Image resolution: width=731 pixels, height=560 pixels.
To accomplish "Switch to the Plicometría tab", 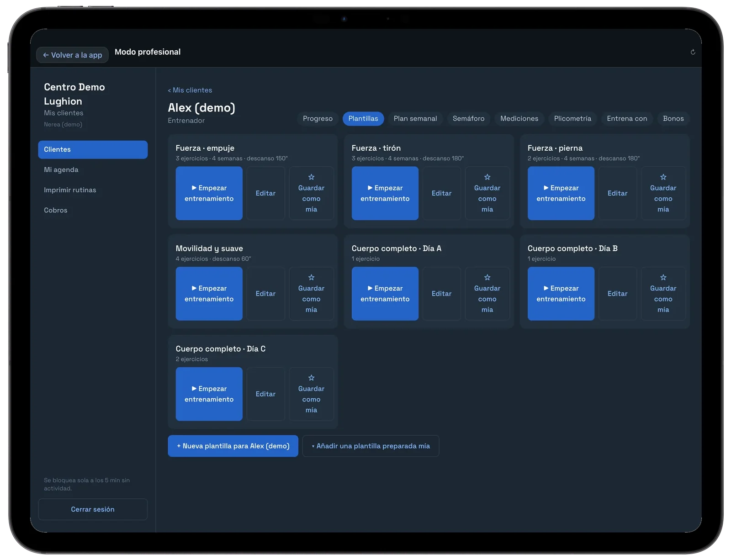I will point(572,118).
